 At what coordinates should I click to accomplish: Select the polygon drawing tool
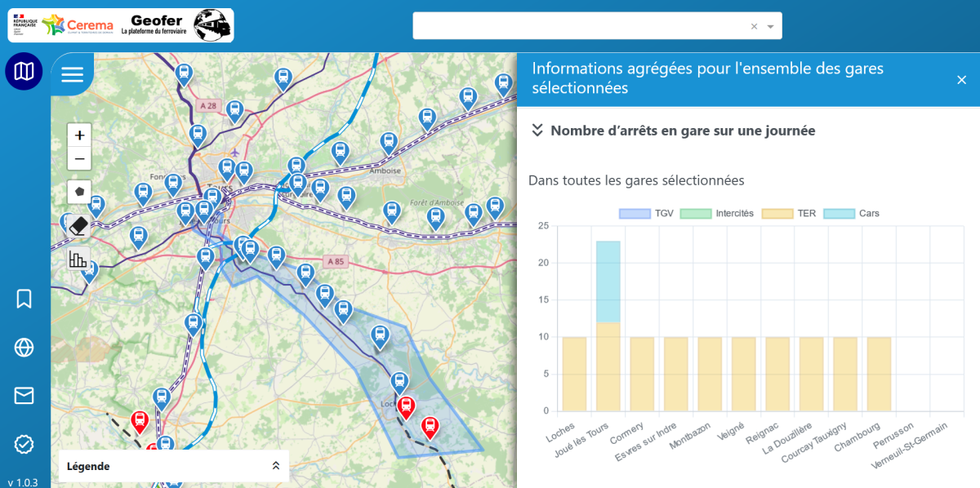pos(79,192)
